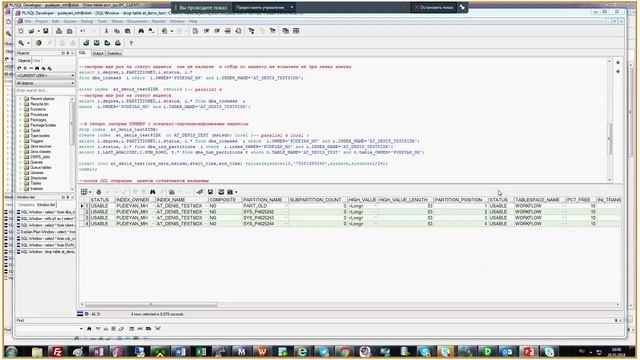Click the refresh icon in Objects panel toolbar

pyautogui.click(x=19, y=68)
